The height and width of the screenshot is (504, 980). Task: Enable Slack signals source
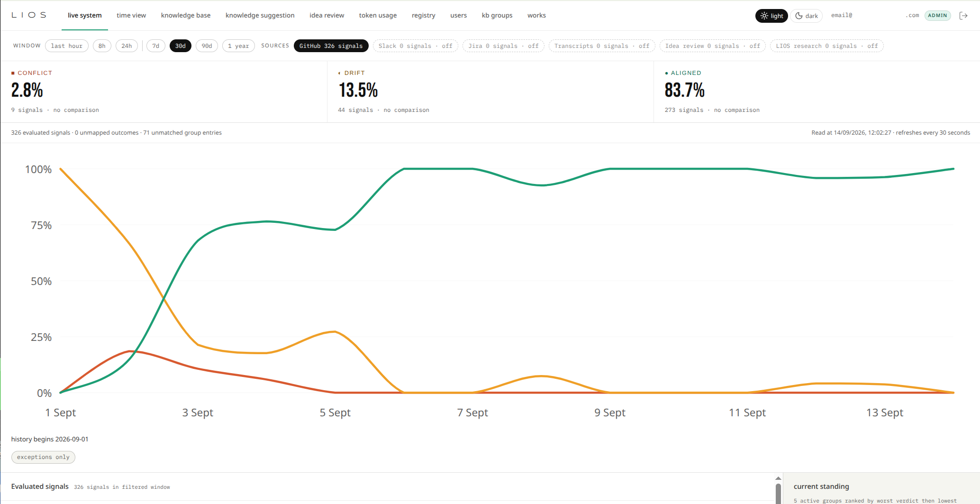(415, 46)
